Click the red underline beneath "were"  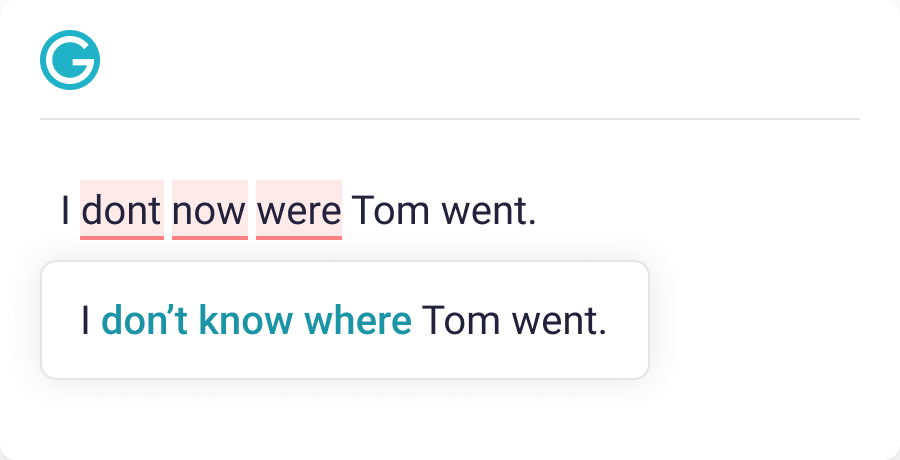(x=299, y=238)
